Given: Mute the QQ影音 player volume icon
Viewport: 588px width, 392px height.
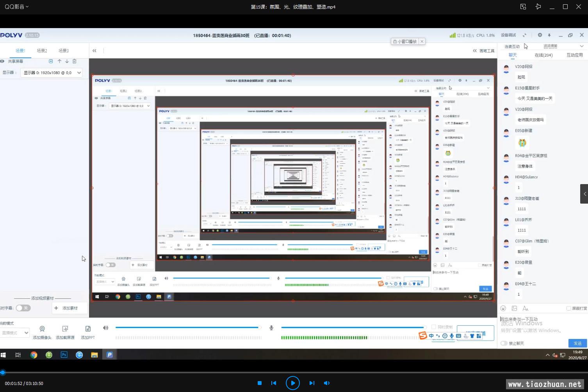Looking at the screenshot, I should click(x=327, y=383).
